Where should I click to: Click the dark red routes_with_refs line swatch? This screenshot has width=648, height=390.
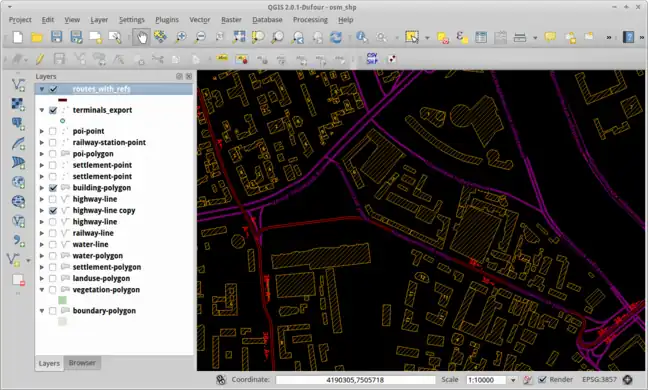(x=63, y=100)
